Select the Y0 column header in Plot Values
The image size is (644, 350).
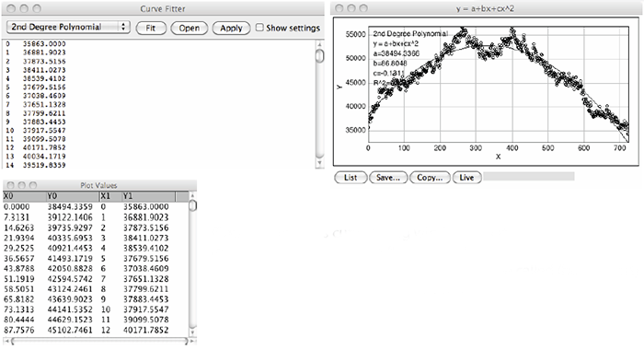click(73, 196)
